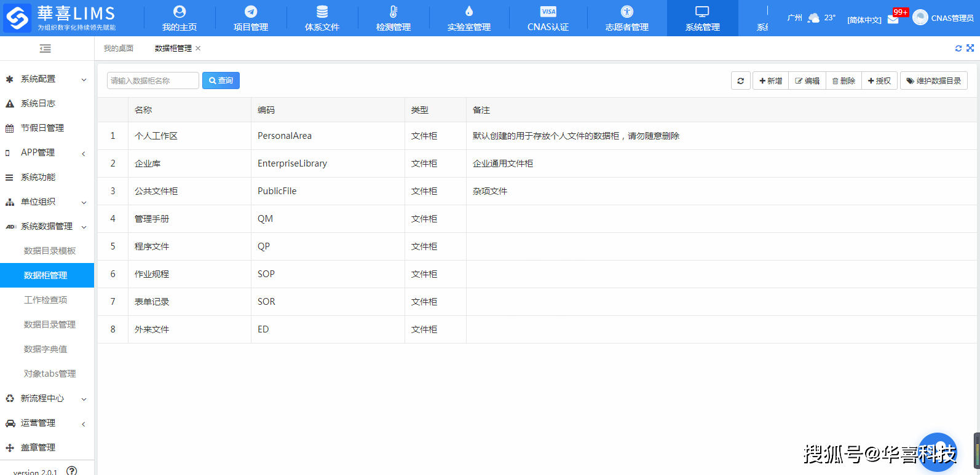980x475 pixels.
Task: Open 系统日志 in sidebar
Action: click(x=47, y=103)
